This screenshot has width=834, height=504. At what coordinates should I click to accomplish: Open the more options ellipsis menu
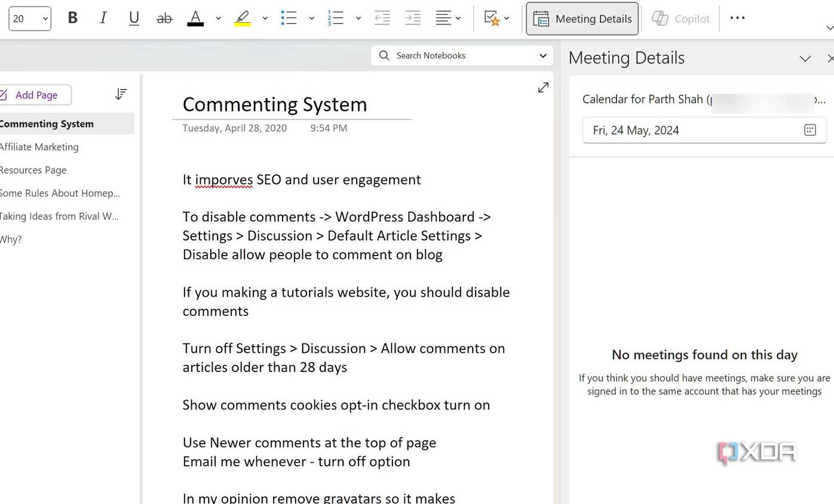(x=737, y=18)
